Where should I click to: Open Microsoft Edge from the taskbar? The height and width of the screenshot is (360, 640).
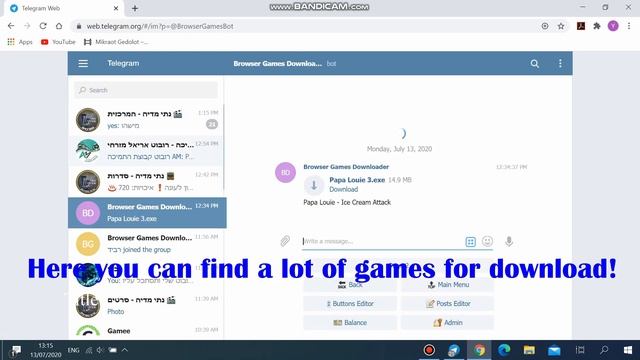[x=504, y=350]
